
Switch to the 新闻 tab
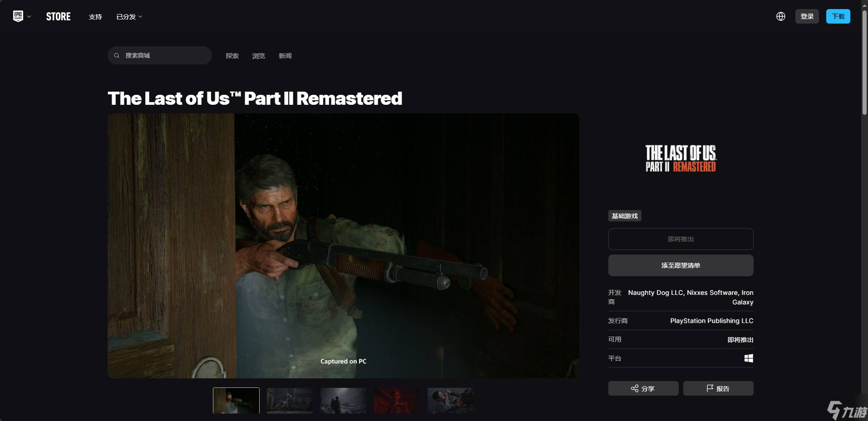coord(285,56)
